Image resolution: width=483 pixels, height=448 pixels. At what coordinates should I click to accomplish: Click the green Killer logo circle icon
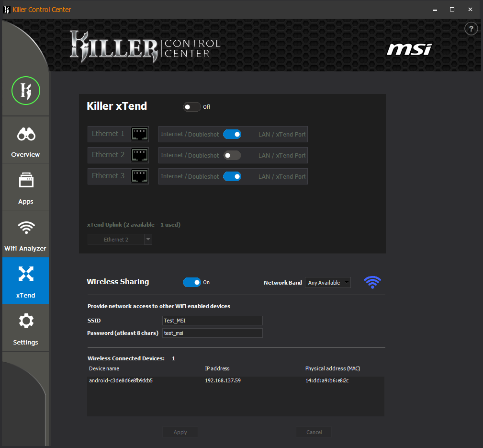pyautogui.click(x=25, y=91)
